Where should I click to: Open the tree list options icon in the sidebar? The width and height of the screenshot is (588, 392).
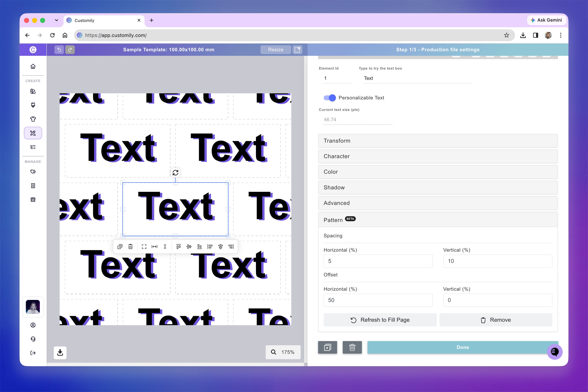click(x=33, y=147)
